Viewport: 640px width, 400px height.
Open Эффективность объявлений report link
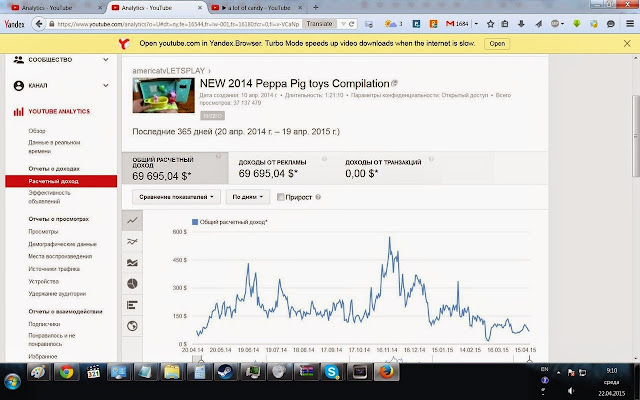[x=49, y=197]
